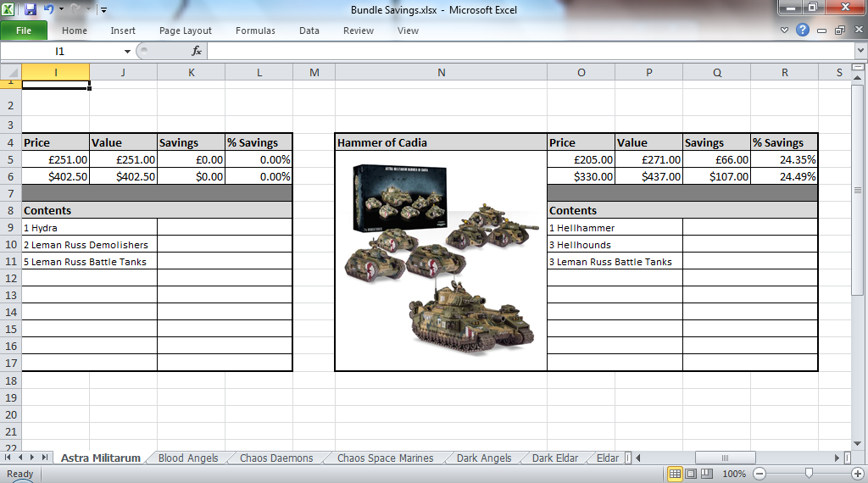Click the Excel Help question mark icon
868x483 pixels.
pos(803,30)
